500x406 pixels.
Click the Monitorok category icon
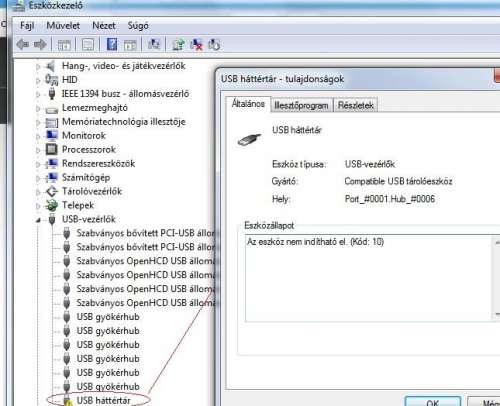coord(52,135)
